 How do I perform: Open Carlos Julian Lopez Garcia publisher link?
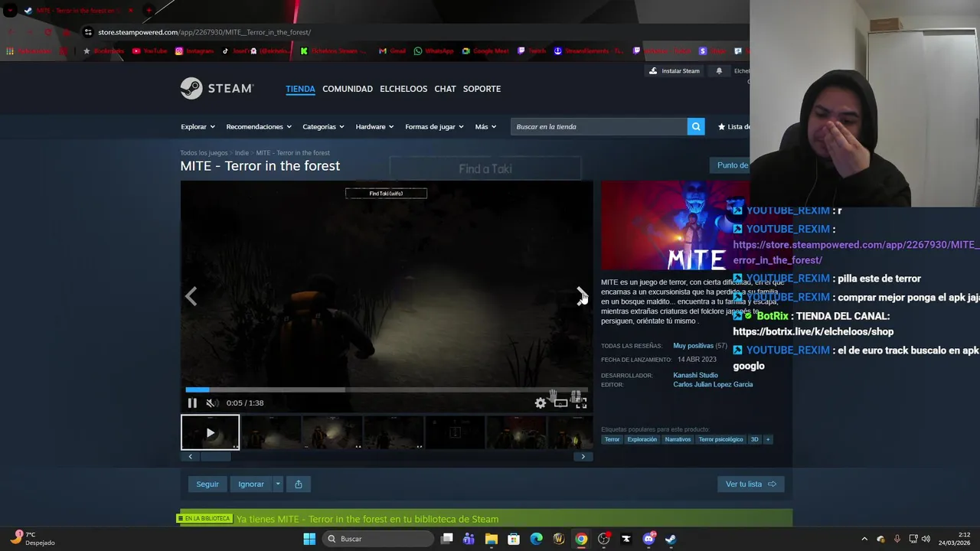pos(713,384)
